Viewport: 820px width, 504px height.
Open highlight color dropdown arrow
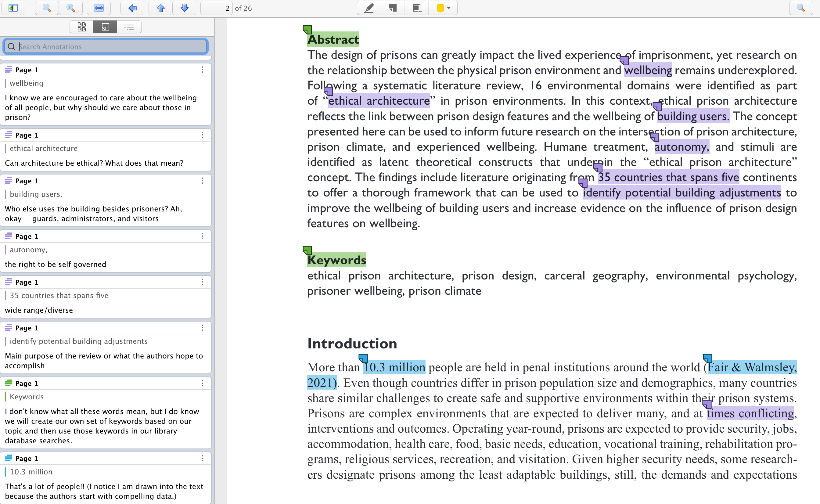[x=449, y=8]
